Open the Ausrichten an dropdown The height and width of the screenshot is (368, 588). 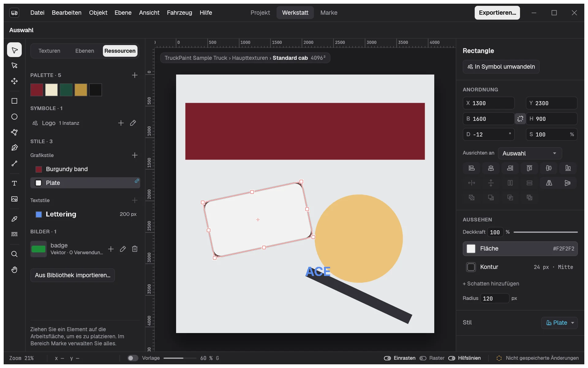(x=530, y=153)
